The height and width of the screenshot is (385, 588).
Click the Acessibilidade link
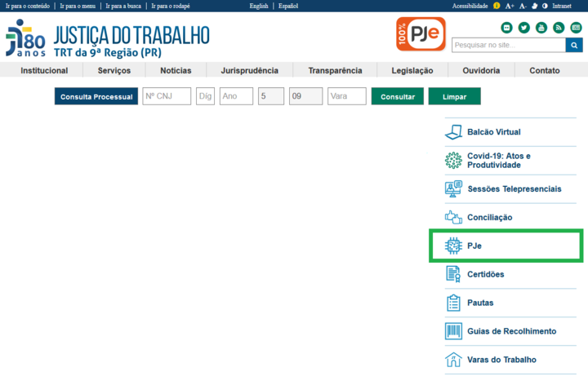pos(470,6)
